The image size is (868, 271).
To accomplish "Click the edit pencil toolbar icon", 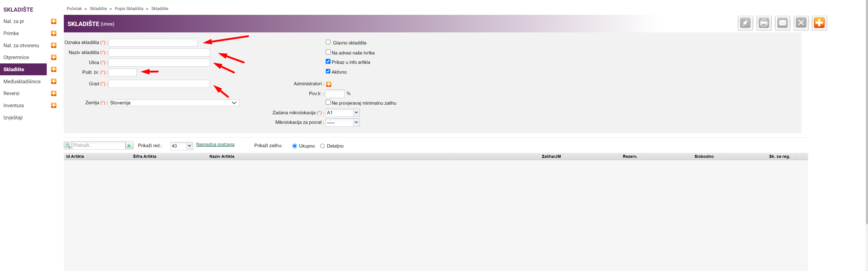I will coord(745,23).
